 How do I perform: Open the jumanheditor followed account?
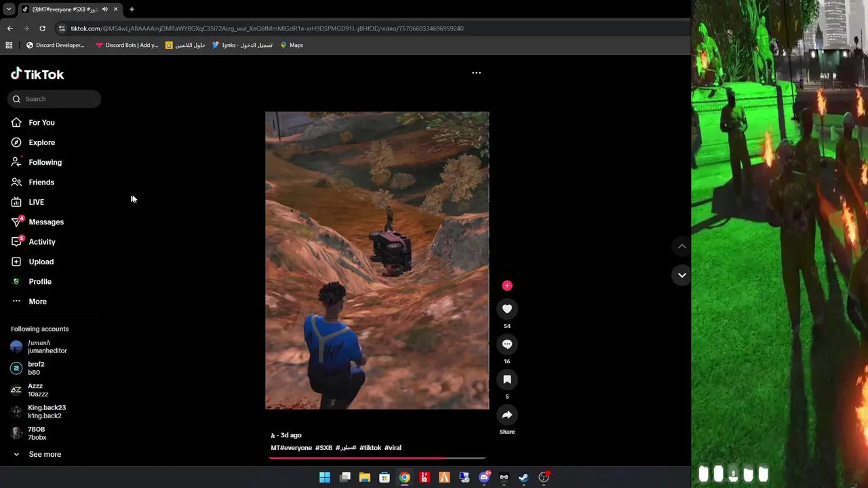coord(39,347)
